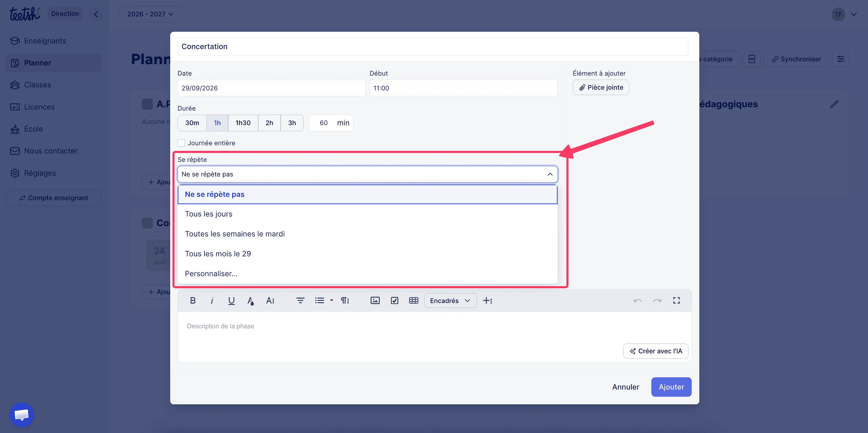Image resolution: width=868 pixels, height=433 pixels.
Task: Open the text color tool
Action: 250,300
